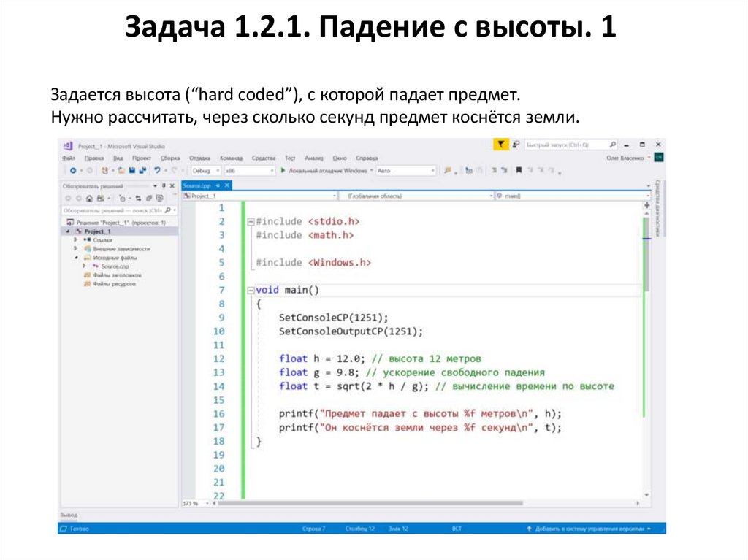This screenshot has height=560, width=748.
Task: Open the Отладка menu
Action: coord(199,158)
